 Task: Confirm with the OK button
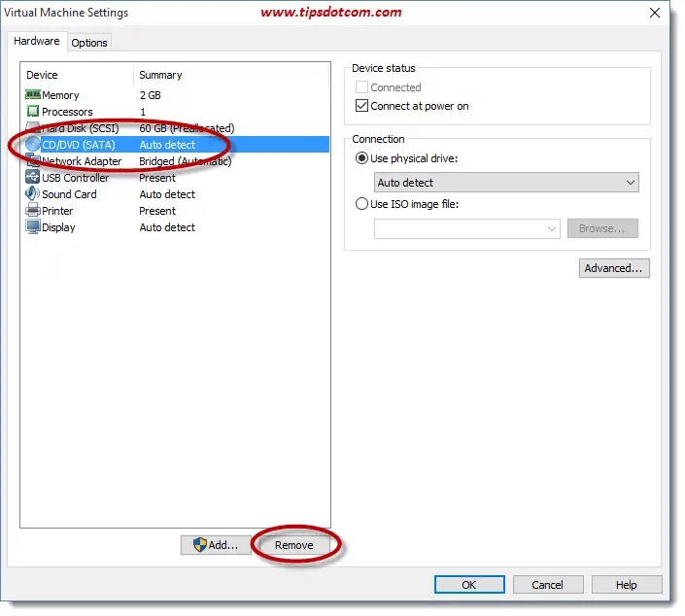tap(469, 585)
